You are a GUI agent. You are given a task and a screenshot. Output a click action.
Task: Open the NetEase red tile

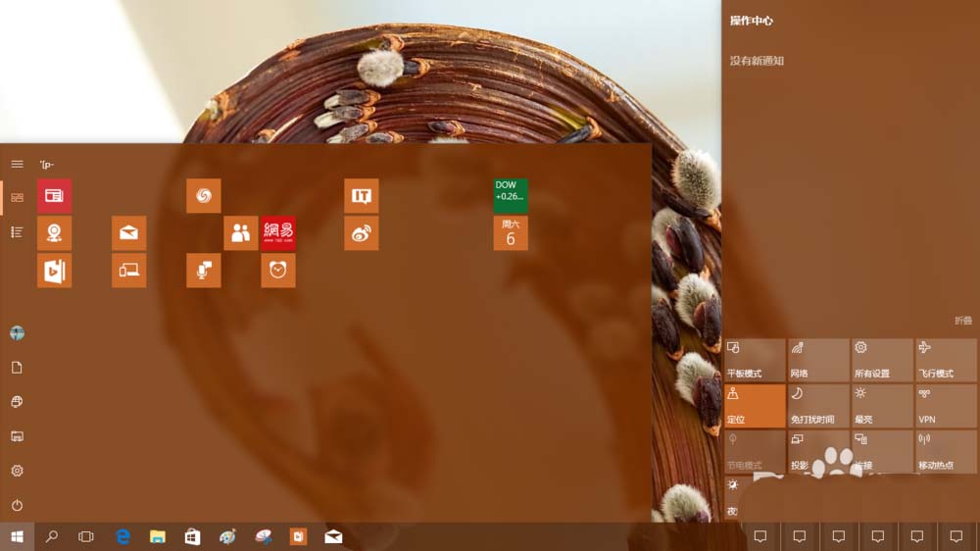[278, 233]
